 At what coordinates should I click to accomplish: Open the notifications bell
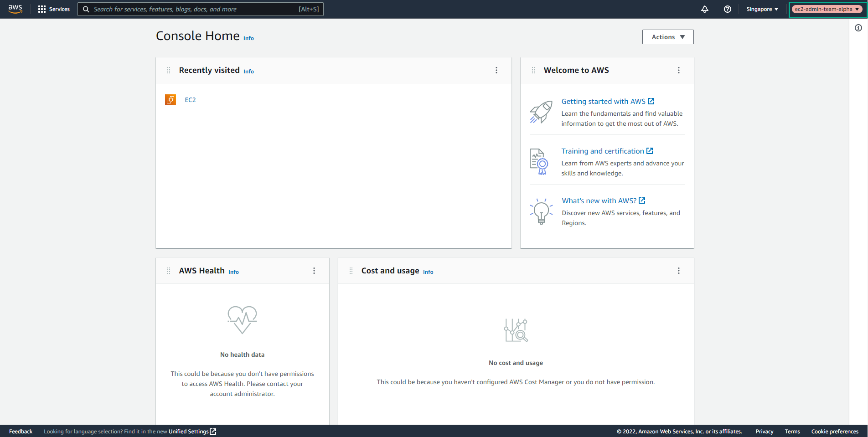pyautogui.click(x=705, y=9)
